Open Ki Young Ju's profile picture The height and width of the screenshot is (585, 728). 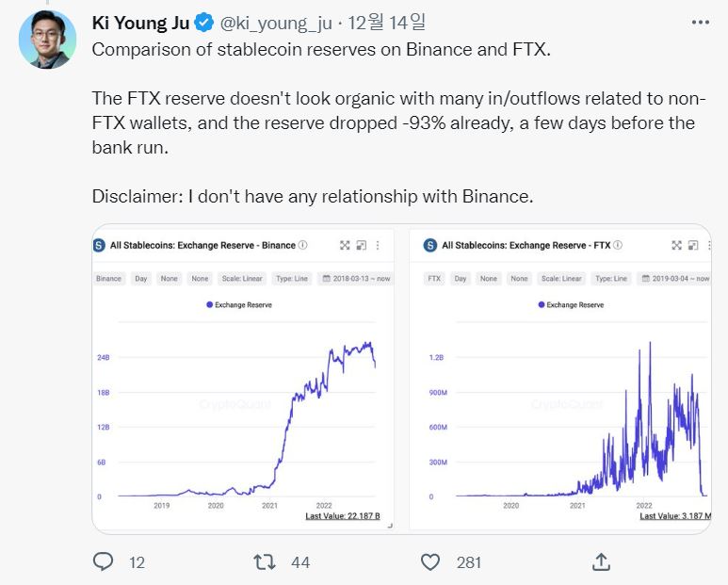click(47, 40)
